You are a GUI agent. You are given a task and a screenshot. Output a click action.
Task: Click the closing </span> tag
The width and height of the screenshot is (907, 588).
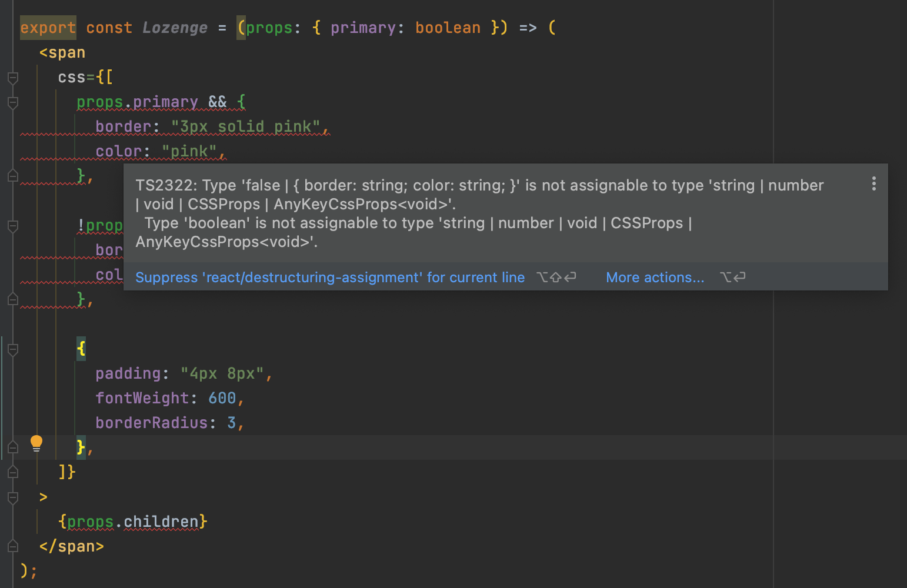[71, 546]
